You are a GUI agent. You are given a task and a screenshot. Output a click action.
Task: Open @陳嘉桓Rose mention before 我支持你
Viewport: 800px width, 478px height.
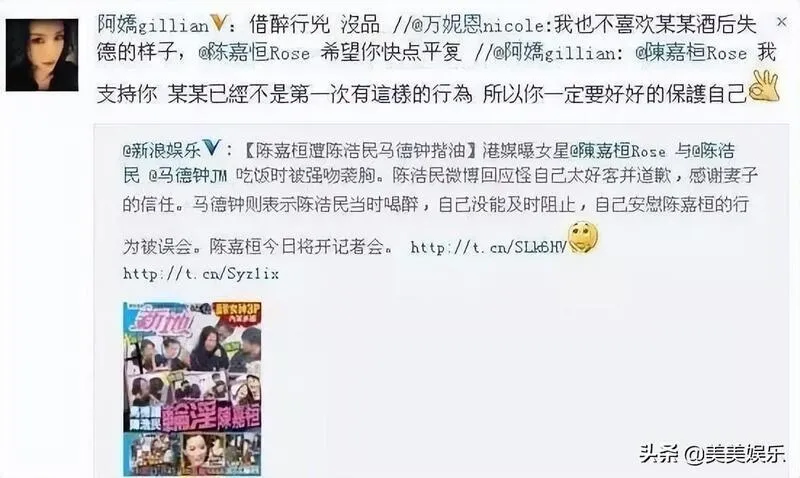pos(691,53)
